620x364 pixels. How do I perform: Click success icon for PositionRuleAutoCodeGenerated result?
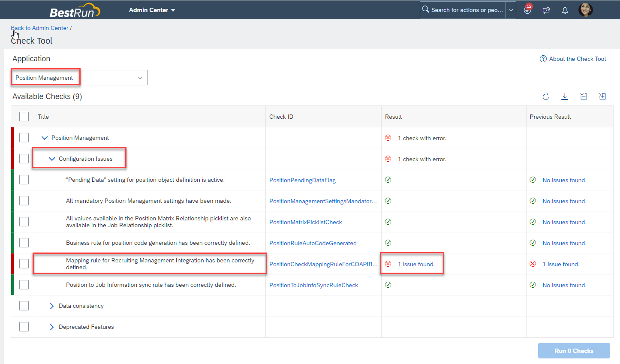click(x=388, y=243)
